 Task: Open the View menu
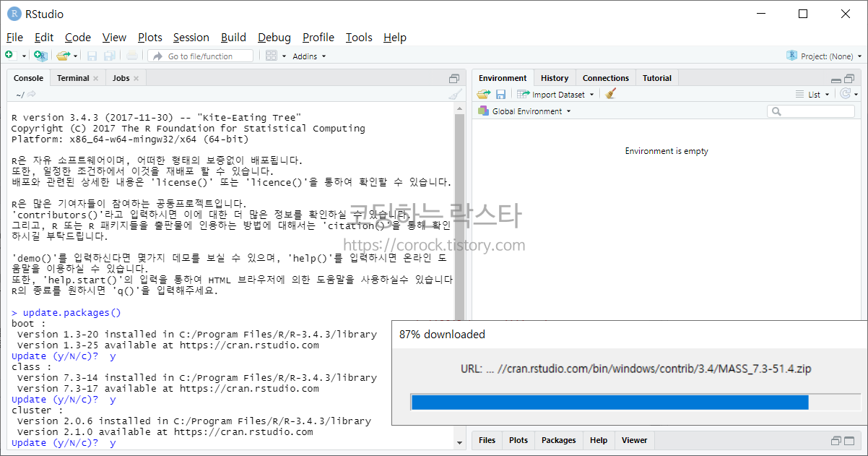tap(114, 38)
